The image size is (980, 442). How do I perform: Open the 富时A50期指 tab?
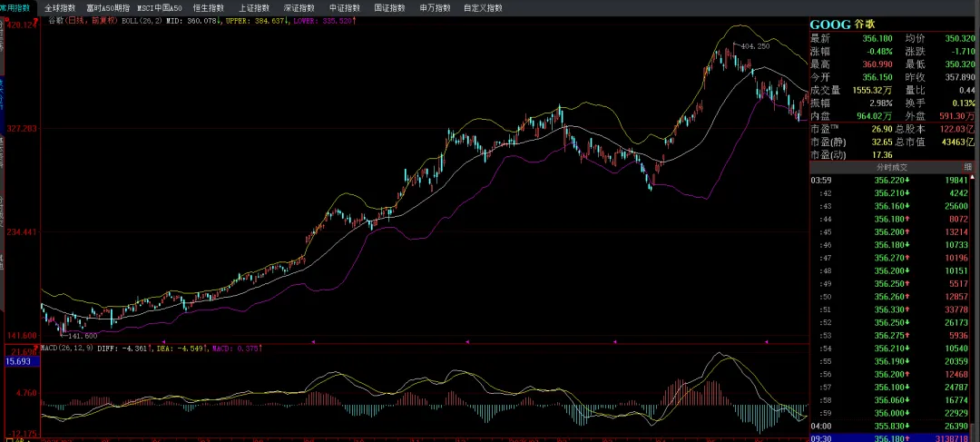pos(108,8)
